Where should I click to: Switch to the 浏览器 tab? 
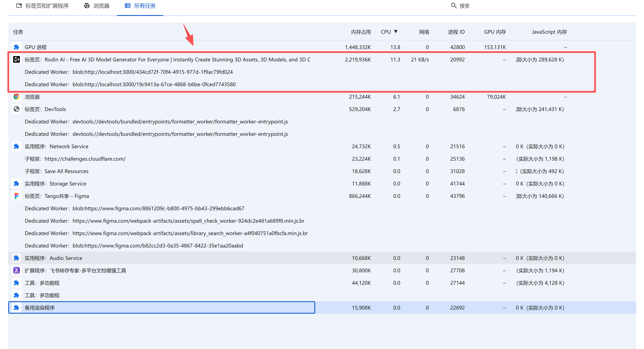pyautogui.click(x=97, y=6)
